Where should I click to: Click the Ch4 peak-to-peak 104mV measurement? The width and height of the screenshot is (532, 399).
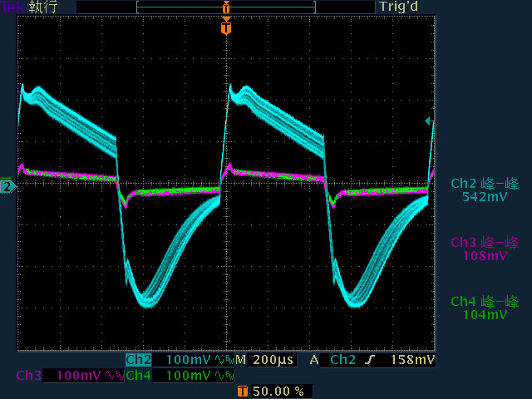click(x=485, y=308)
